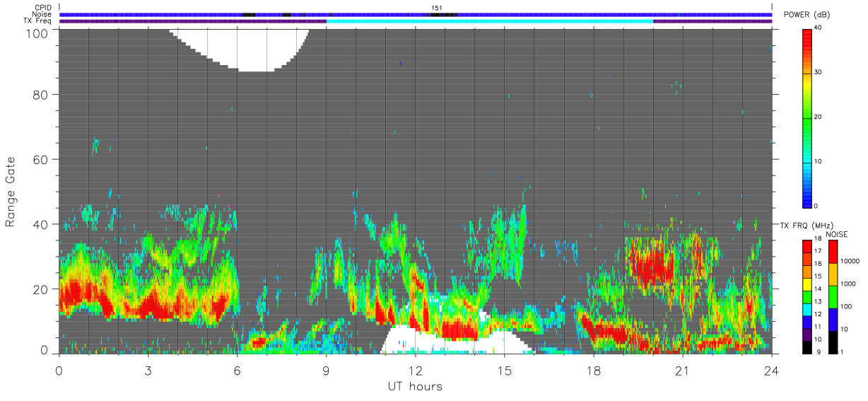Click the cyan segment of TX Freq strip

click(x=490, y=21)
